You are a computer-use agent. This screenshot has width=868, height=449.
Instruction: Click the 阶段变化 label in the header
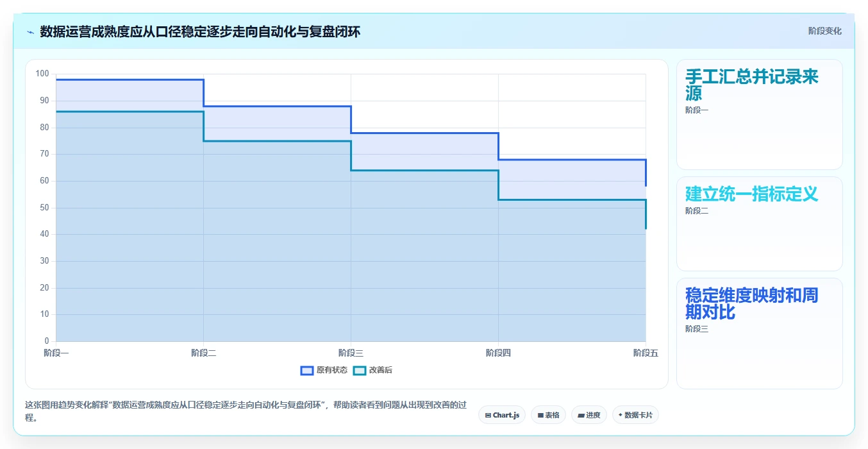coord(824,31)
